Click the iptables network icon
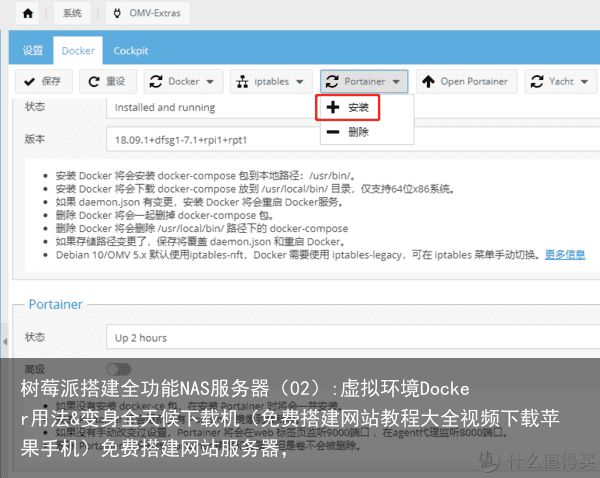This screenshot has height=478, width=600. tap(242, 82)
